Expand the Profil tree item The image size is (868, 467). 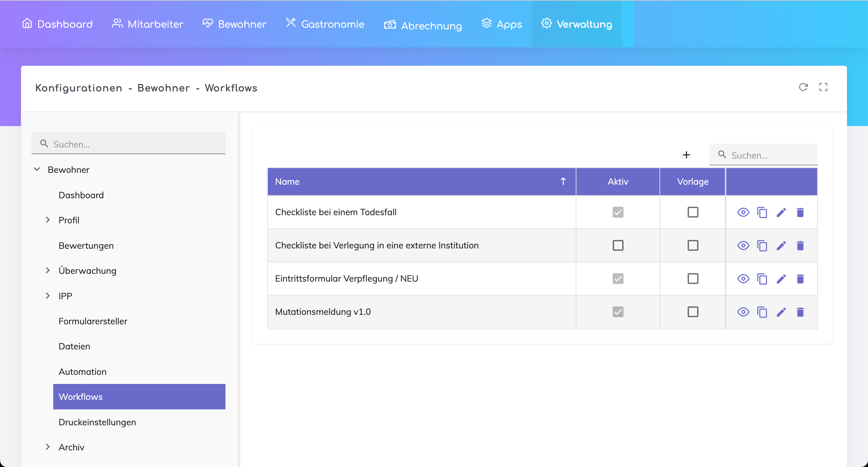48,220
